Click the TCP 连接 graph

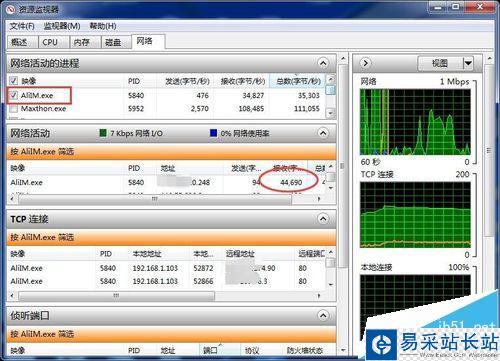(415, 215)
